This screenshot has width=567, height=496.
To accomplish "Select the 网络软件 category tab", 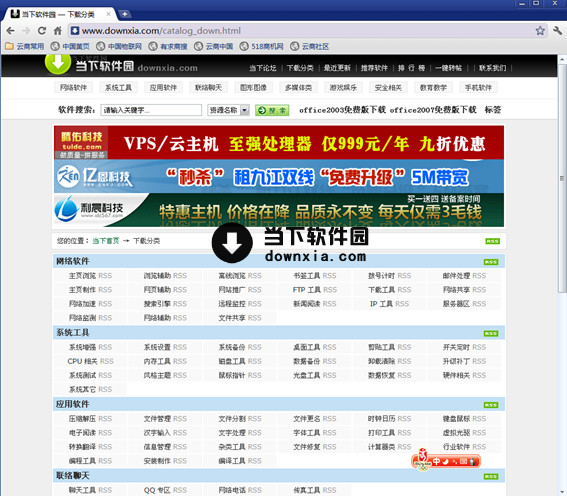I will 73,87.
